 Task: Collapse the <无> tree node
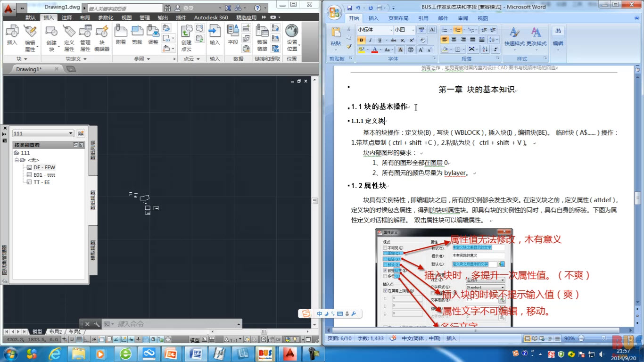pos(17,160)
